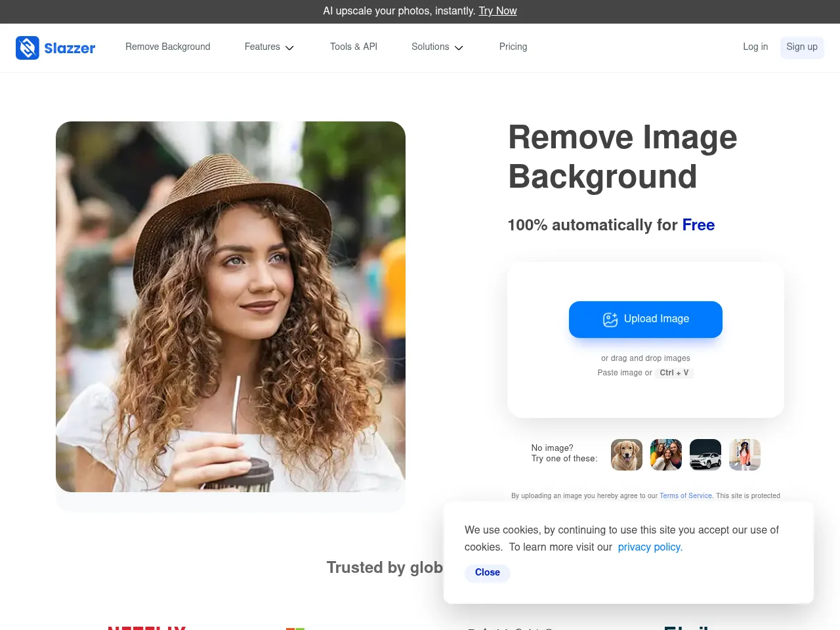The image size is (840, 630).
Task: Go to Tools & API page
Action: 354,47
